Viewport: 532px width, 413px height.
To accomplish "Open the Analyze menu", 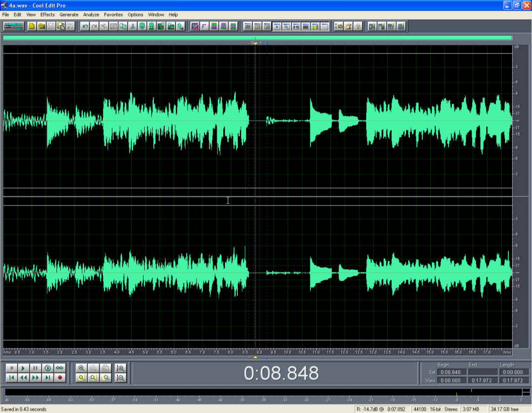I will (x=91, y=15).
